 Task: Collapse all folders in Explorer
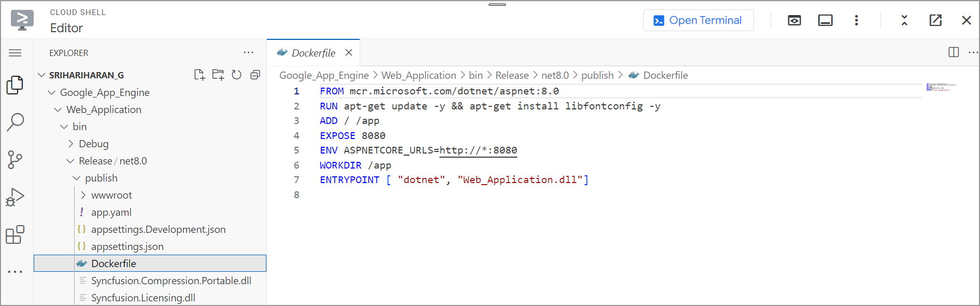point(255,75)
